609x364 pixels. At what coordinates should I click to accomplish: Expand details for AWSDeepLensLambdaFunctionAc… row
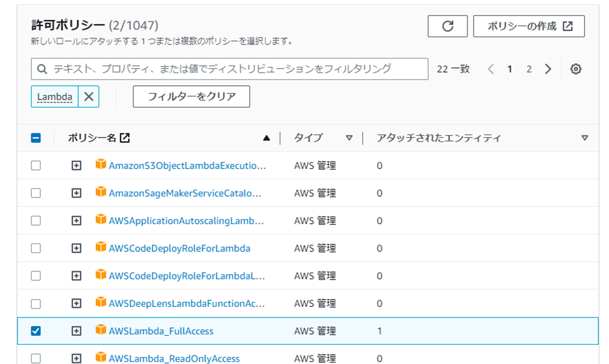pyautogui.click(x=77, y=304)
